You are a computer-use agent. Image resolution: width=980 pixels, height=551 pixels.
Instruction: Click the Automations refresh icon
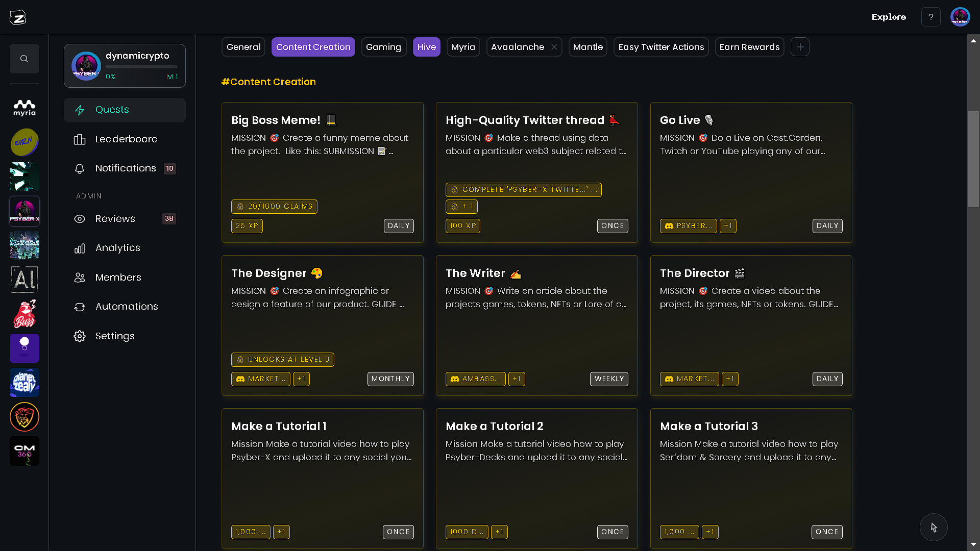(x=80, y=307)
